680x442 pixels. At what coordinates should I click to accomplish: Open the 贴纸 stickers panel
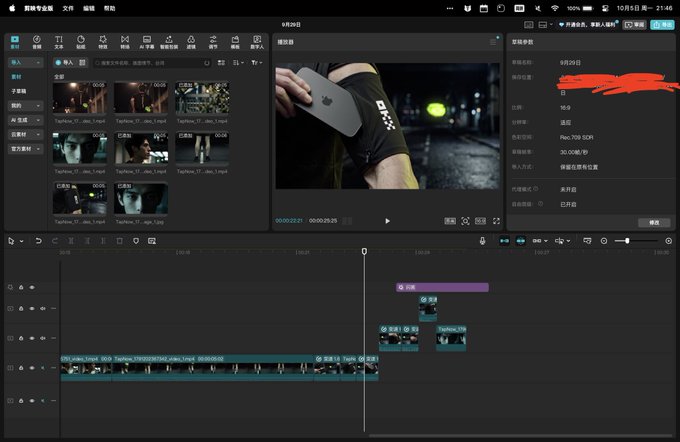pyautogui.click(x=81, y=42)
